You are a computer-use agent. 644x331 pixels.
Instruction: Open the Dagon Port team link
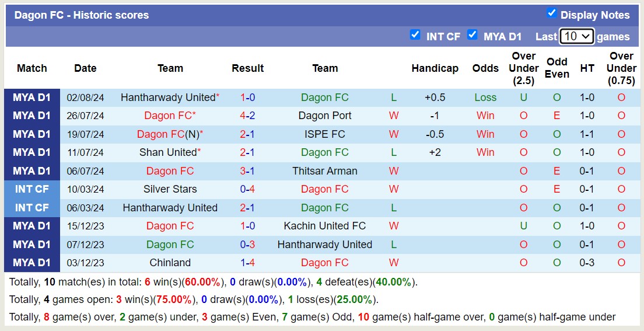coord(325,116)
